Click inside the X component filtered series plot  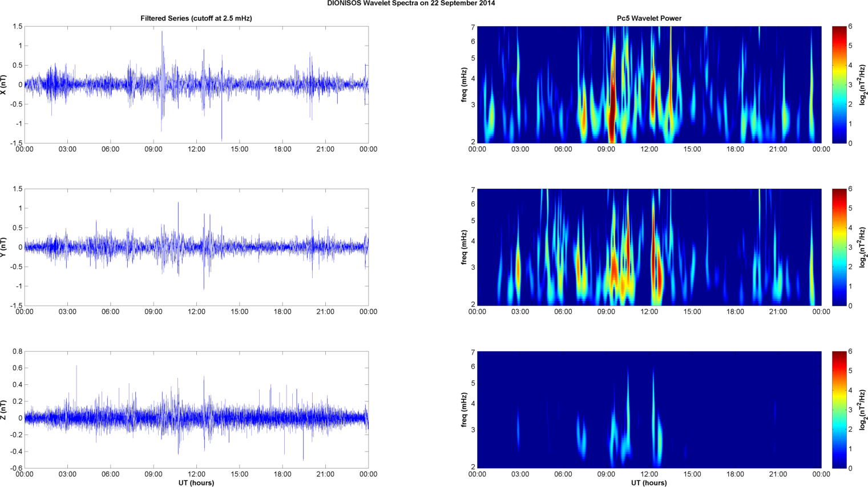click(196, 84)
